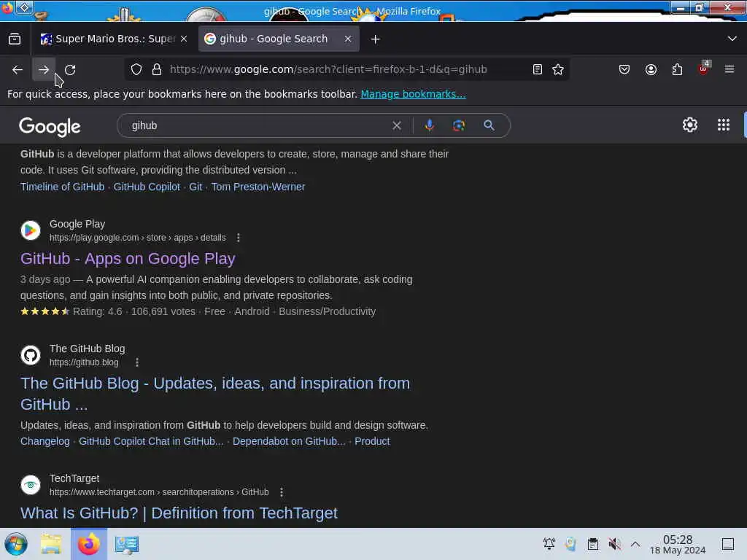The height and width of the screenshot is (560, 747).
Task: Expand hidden system tray icons
Action: (x=635, y=544)
